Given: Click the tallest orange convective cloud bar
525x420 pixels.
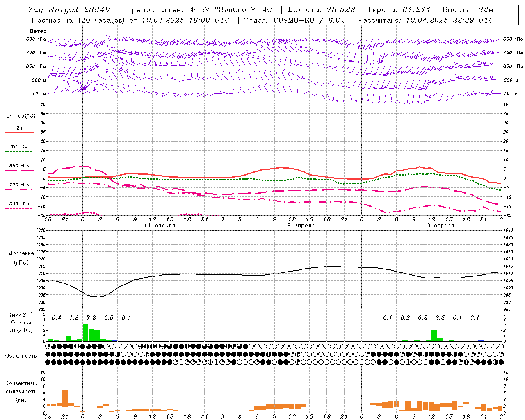Looking at the screenshot, I should point(65,398).
